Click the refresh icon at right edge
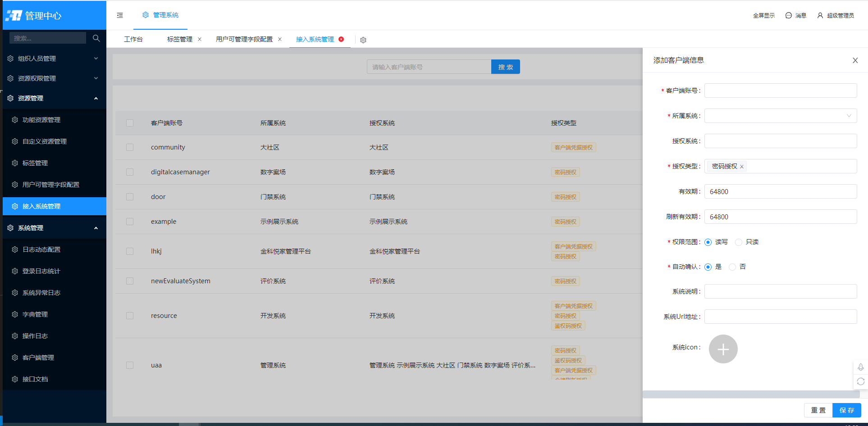 point(860,381)
